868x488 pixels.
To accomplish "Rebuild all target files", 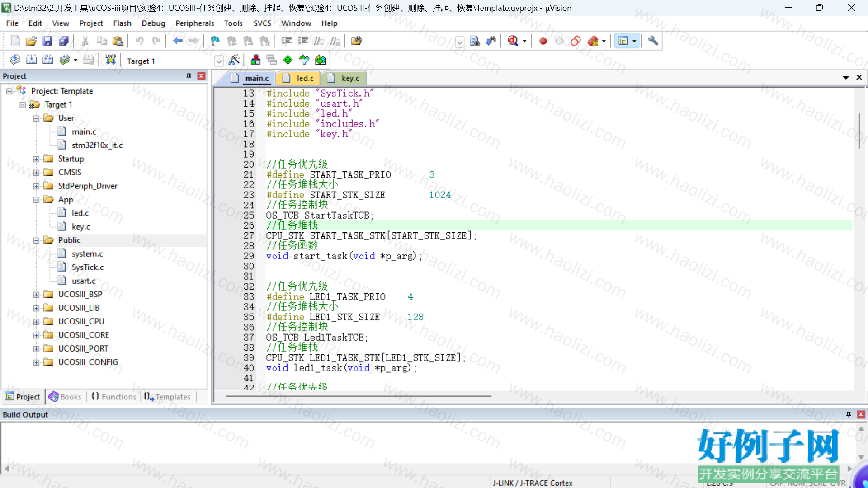I will [x=47, y=60].
